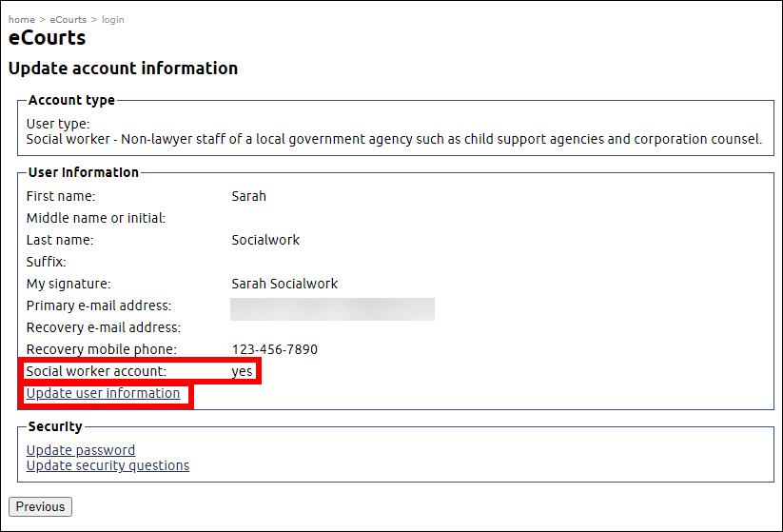
Task: Select the first name value Sarah
Action: point(248,196)
